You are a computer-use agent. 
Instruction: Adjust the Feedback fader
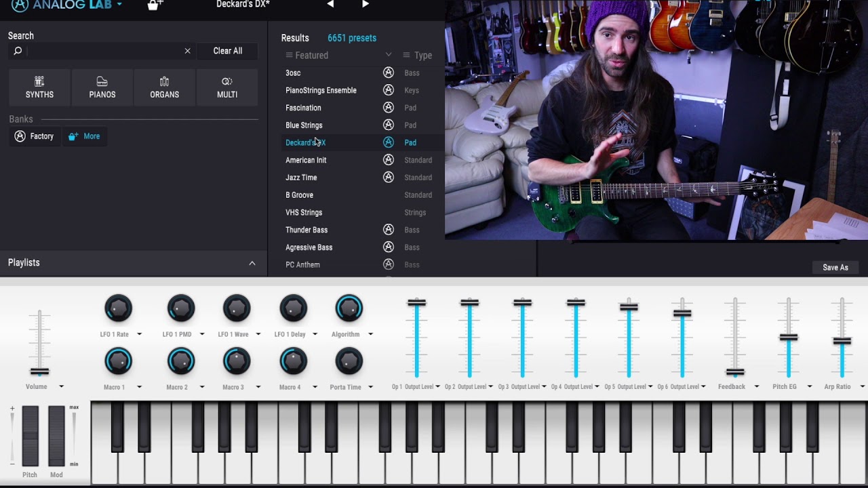click(734, 372)
